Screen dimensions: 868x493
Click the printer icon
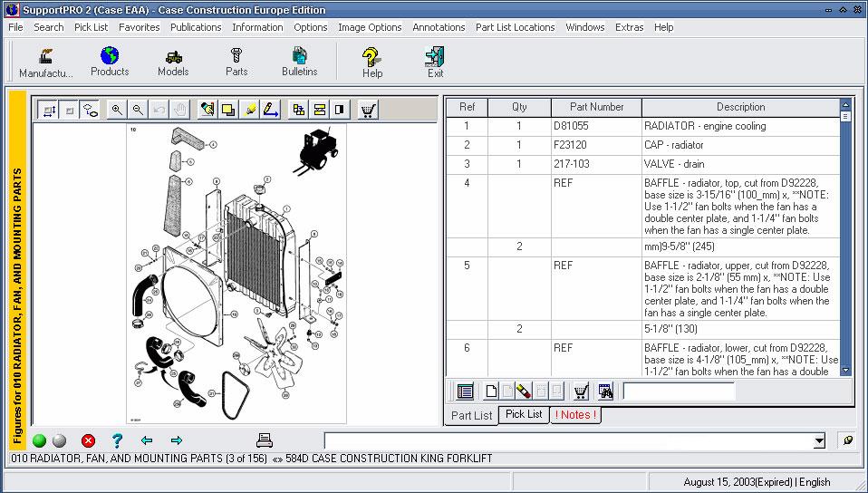(265, 440)
